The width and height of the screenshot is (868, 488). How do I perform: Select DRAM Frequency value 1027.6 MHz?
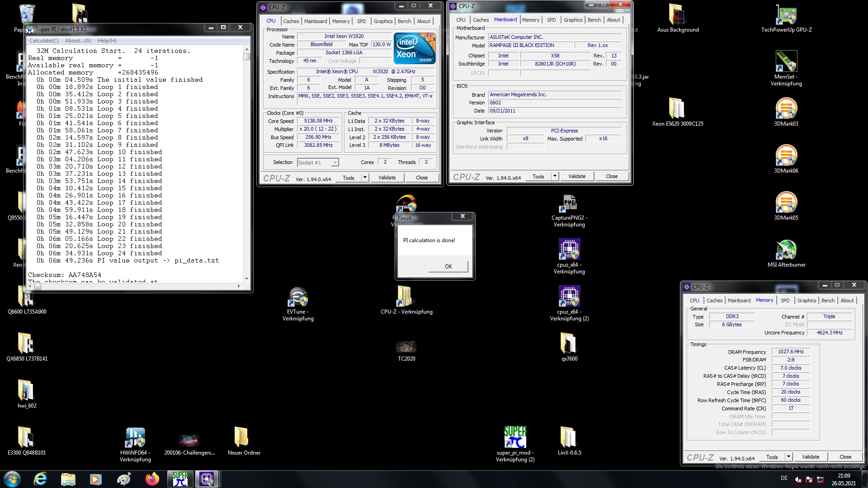click(791, 352)
